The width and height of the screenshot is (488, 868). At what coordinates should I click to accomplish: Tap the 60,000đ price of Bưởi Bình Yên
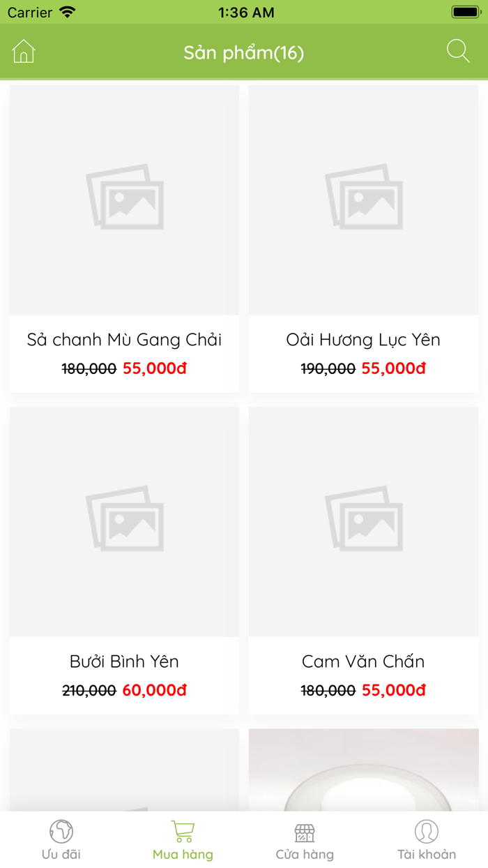[x=157, y=691]
